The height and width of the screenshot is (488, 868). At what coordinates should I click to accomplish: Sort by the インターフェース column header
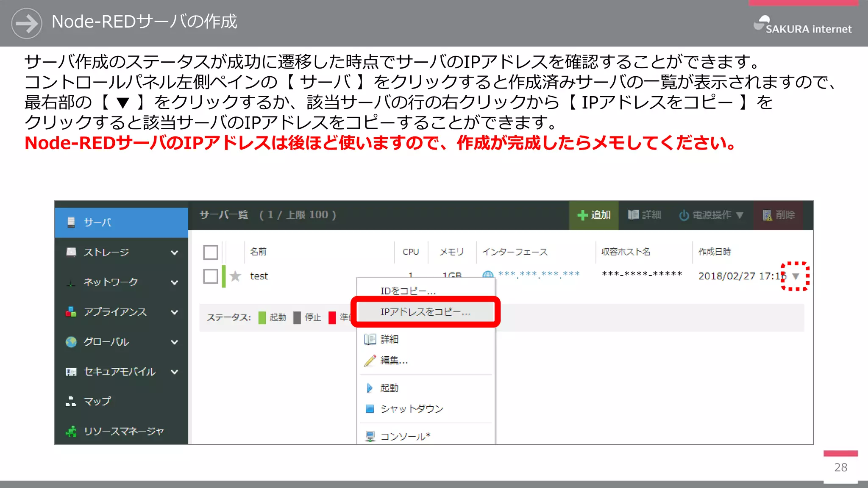[515, 252]
